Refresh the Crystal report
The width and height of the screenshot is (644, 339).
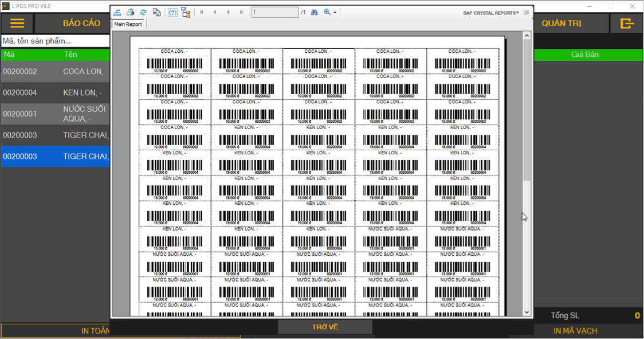pyautogui.click(x=143, y=12)
